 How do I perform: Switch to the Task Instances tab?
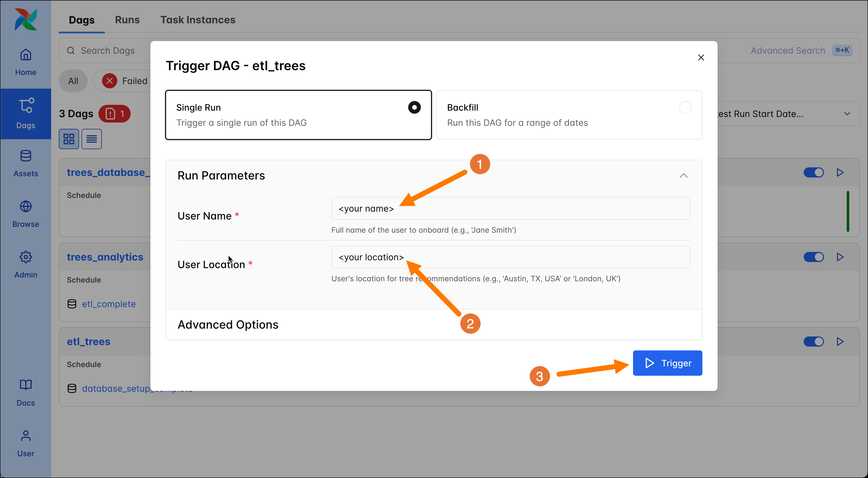click(198, 20)
